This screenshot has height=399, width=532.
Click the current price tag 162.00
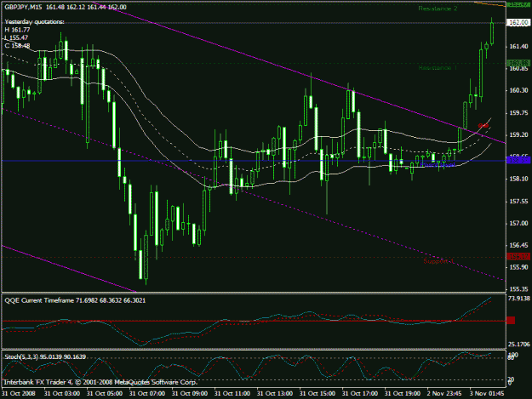click(518, 22)
